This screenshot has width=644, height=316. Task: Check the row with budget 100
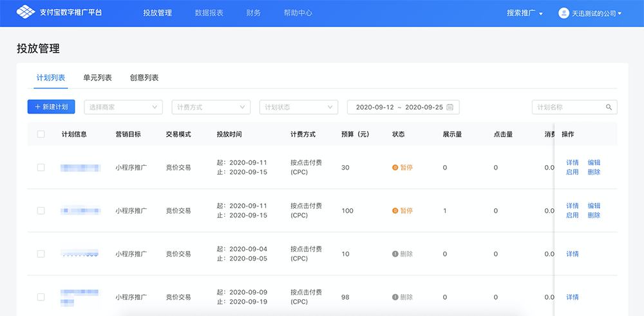(x=41, y=211)
